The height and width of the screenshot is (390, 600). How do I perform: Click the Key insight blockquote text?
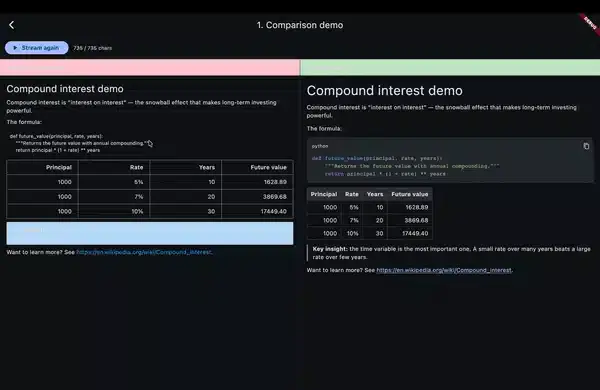point(452,253)
